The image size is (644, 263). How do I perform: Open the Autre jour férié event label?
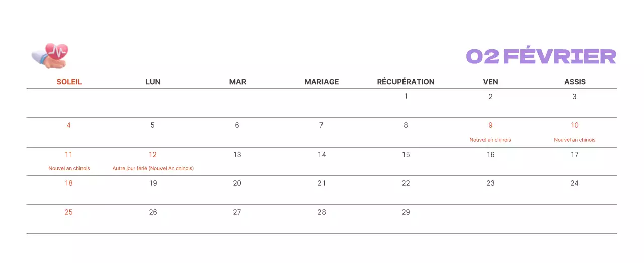pyautogui.click(x=153, y=168)
